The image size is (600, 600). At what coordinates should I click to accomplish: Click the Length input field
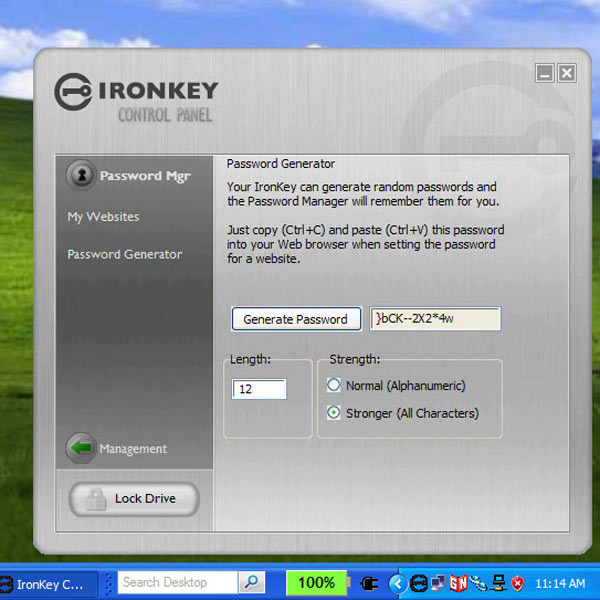(x=259, y=389)
